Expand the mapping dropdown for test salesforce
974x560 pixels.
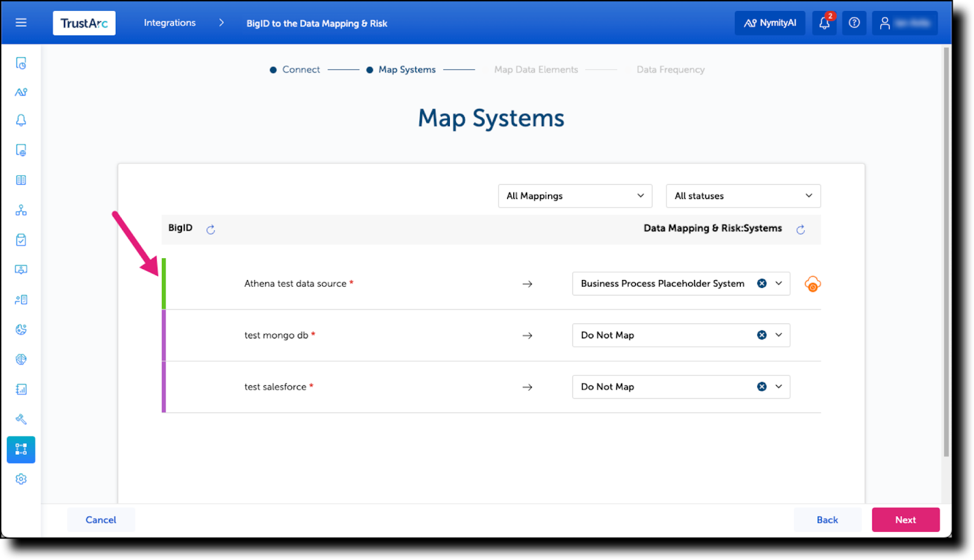777,386
